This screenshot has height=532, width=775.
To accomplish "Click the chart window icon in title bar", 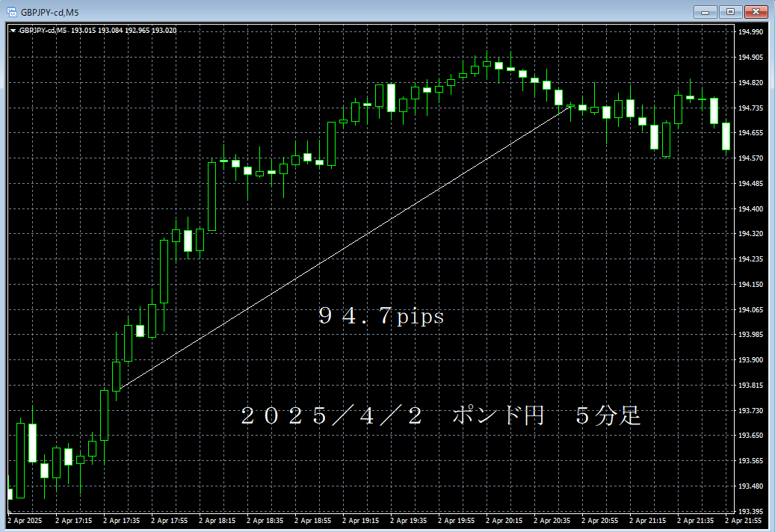I will [x=12, y=13].
